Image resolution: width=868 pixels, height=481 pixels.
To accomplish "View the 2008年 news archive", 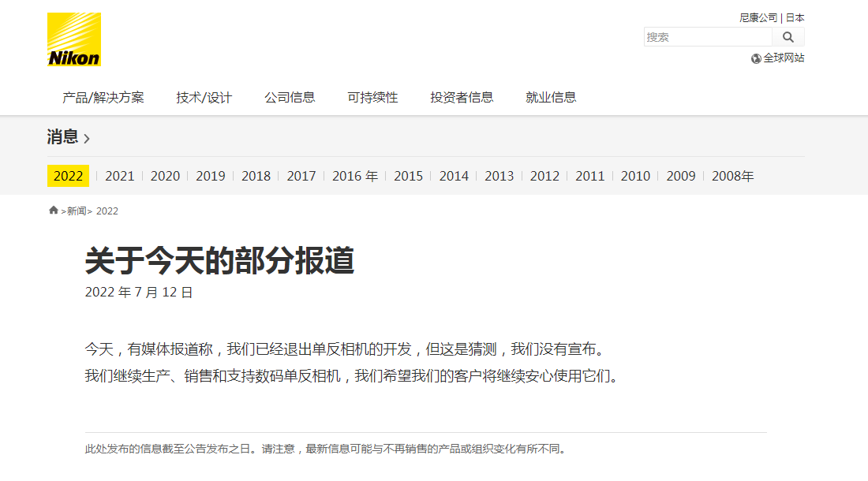I will pyautogui.click(x=732, y=176).
